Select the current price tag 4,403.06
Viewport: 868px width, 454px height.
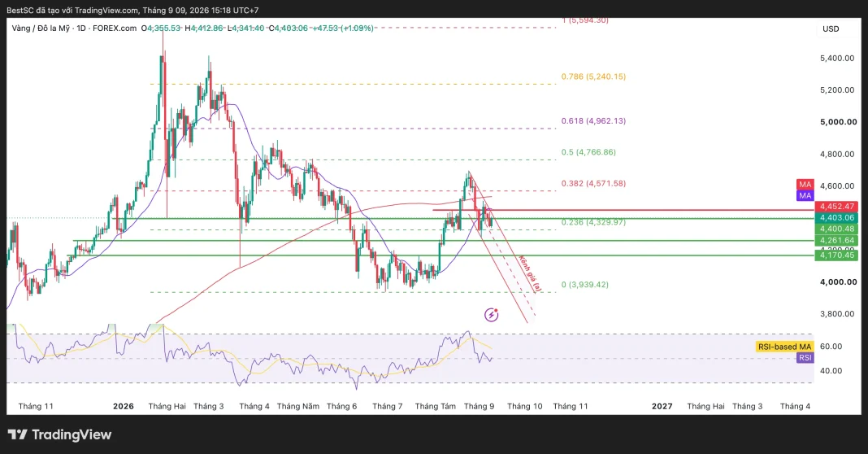(x=836, y=218)
